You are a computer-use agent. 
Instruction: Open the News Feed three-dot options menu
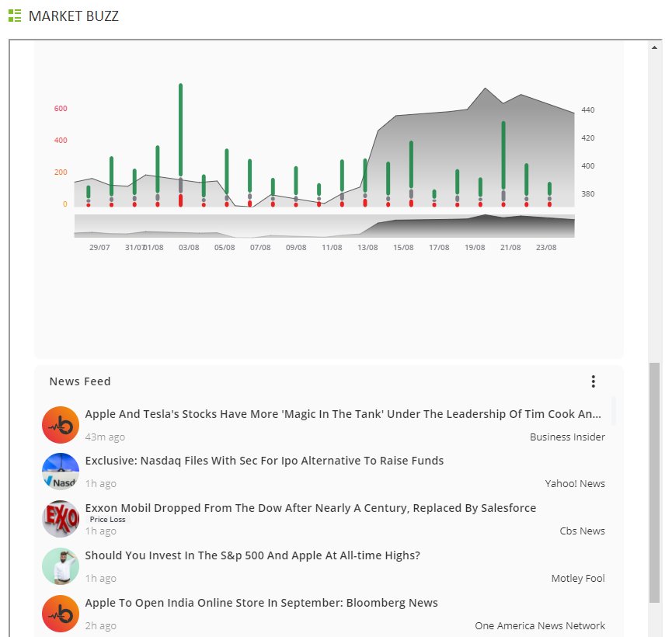[593, 381]
